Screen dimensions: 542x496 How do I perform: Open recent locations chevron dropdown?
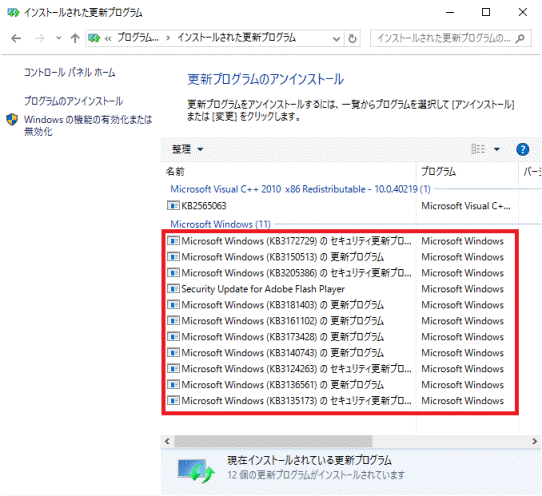click(x=58, y=38)
